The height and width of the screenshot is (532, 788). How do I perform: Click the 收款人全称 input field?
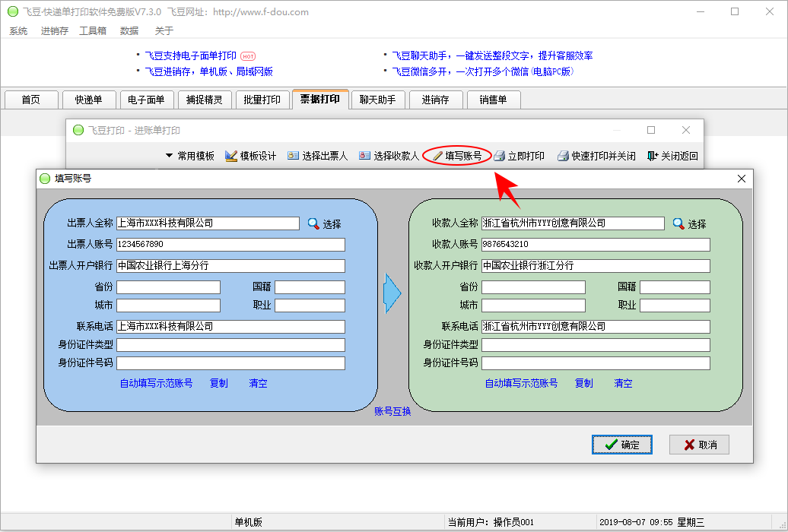click(573, 223)
